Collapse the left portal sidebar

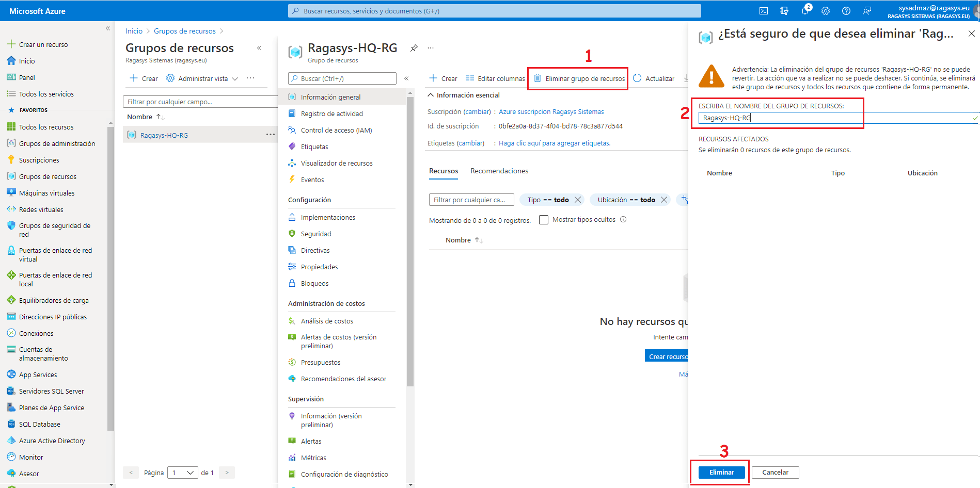coord(108,28)
